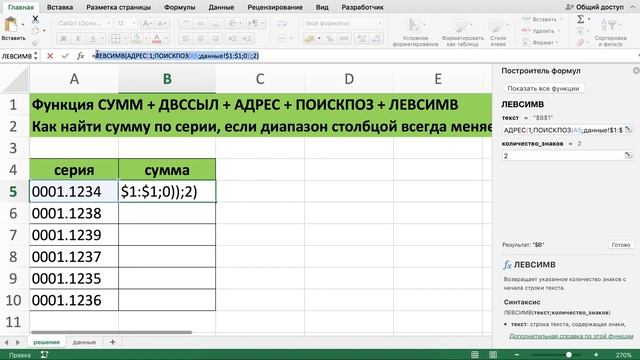Click the wrap text icon

click(282, 23)
